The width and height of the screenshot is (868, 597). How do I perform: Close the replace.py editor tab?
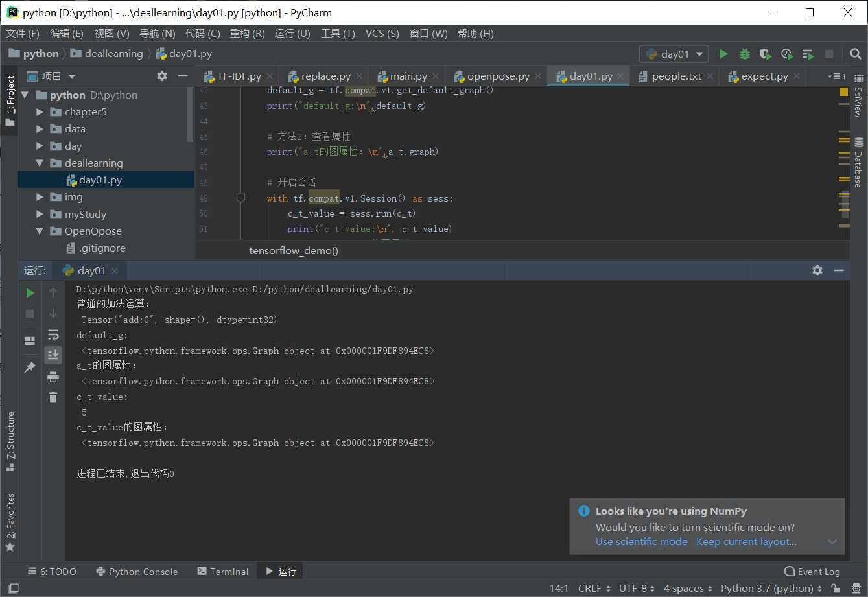click(x=360, y=76)
